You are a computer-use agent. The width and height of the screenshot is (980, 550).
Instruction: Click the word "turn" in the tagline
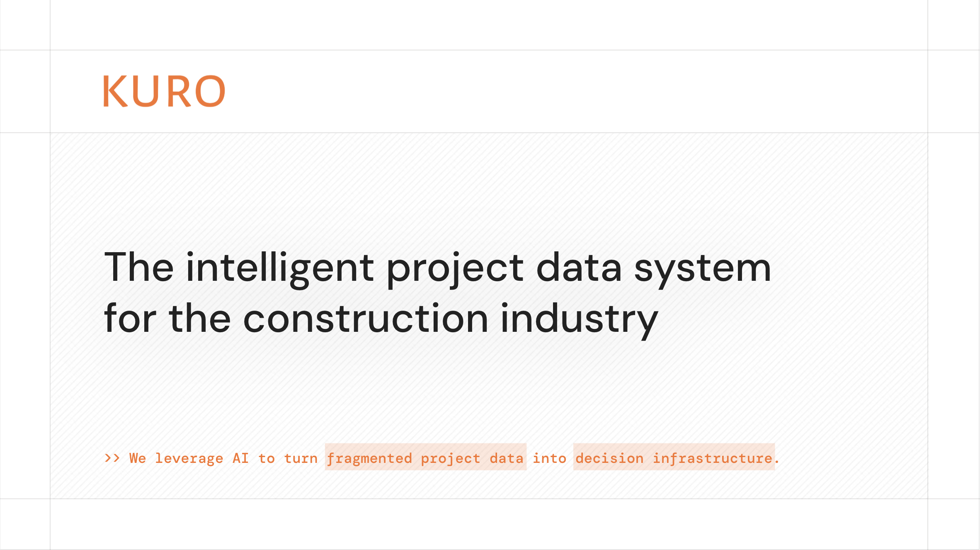click(x=301, y=458)
